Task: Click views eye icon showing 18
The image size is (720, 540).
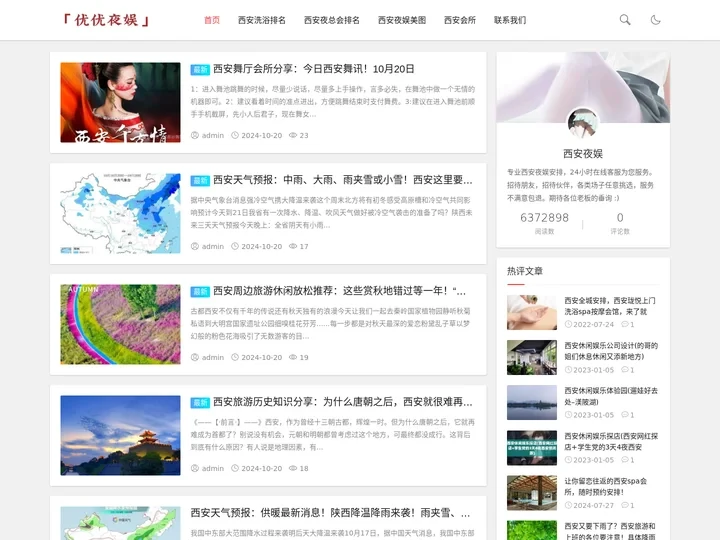Action: pos(293,468)
